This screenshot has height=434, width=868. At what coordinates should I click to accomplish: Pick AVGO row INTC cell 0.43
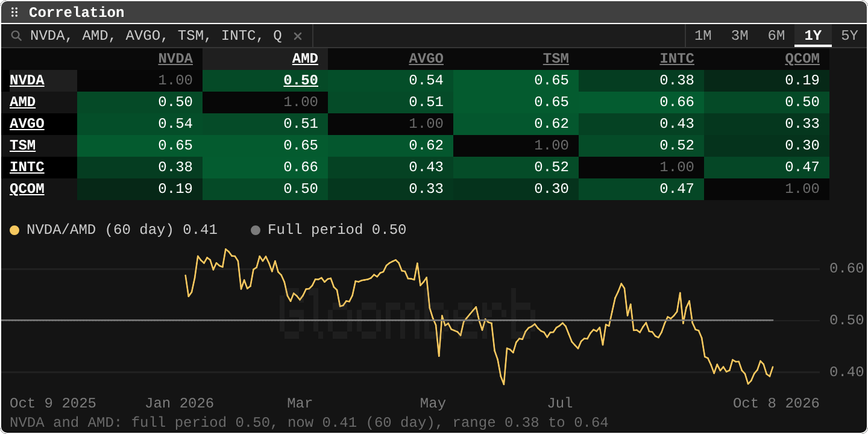pyautogui.click(x=641, y=124)
